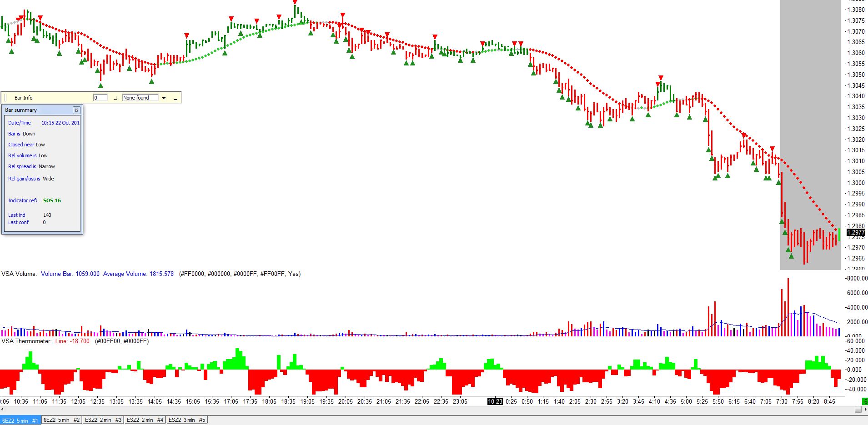Click the Last conf 0 value
The width and height of the screenshot is (868, 425).
click(x=44, y=222)
